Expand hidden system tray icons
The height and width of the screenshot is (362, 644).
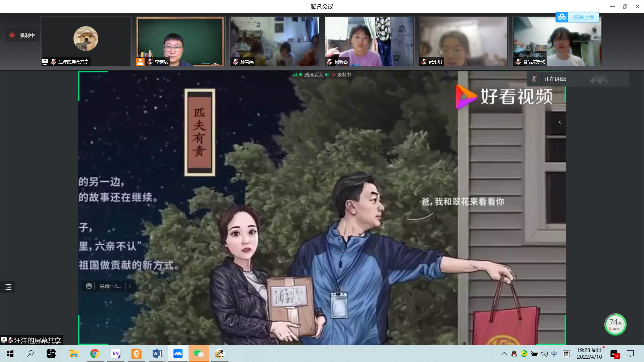[504, 354]
